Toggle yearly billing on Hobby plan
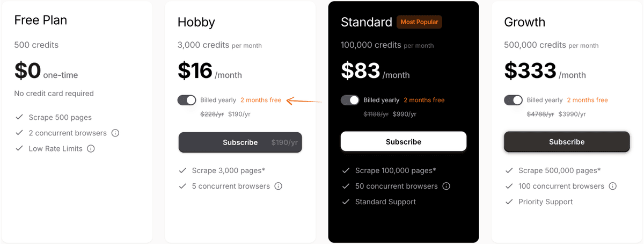Screen dimensions: 644x244 click(x=187, y=100)
